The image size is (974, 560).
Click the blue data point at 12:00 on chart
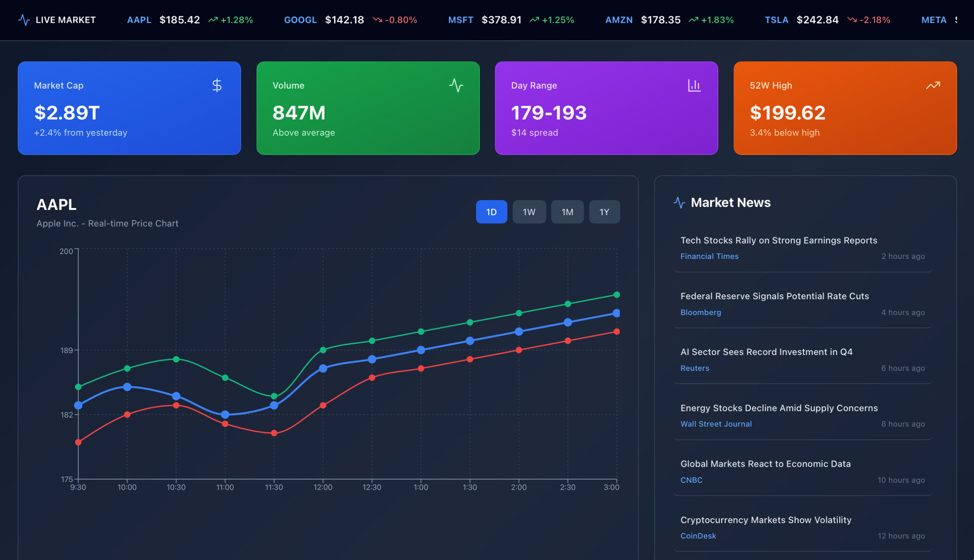tap(323, 368)
